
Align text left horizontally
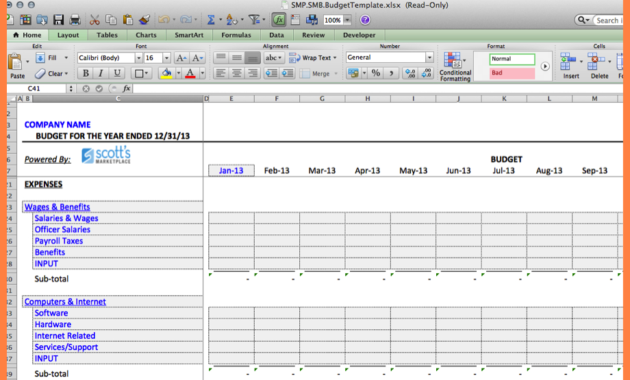(x=221, y=73)
